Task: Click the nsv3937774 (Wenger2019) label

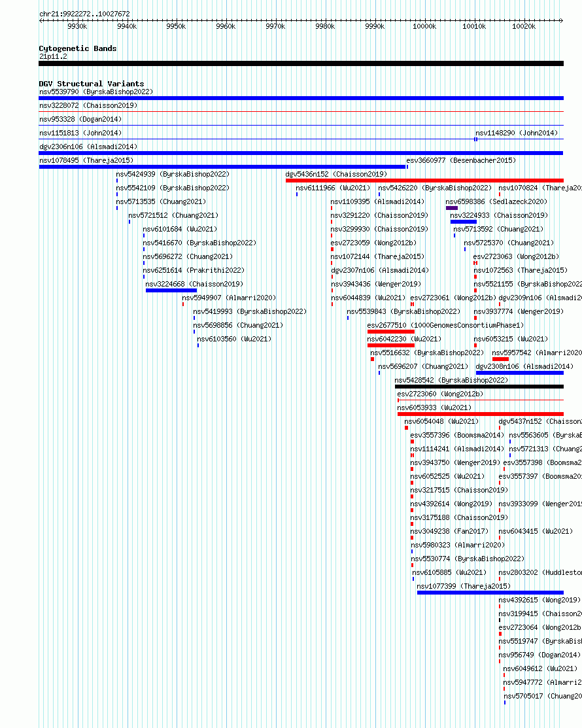Action: (519, 312)
